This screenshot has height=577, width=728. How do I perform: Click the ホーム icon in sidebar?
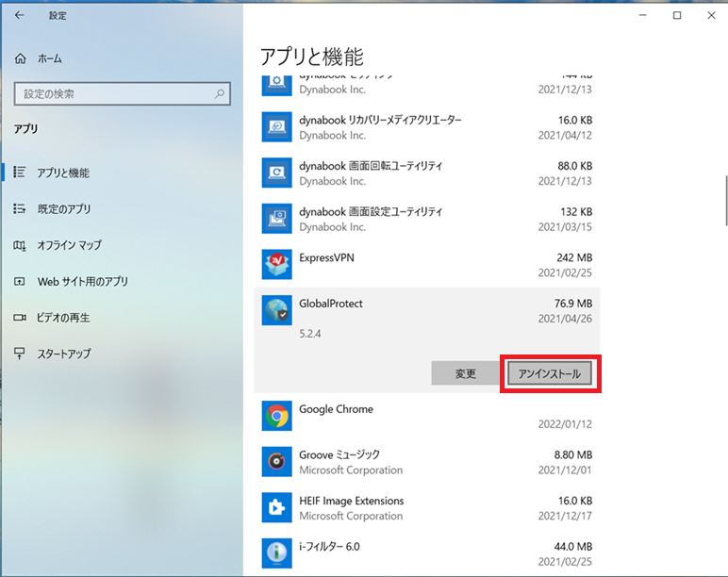pyautogui.click(x=21, y=59)
